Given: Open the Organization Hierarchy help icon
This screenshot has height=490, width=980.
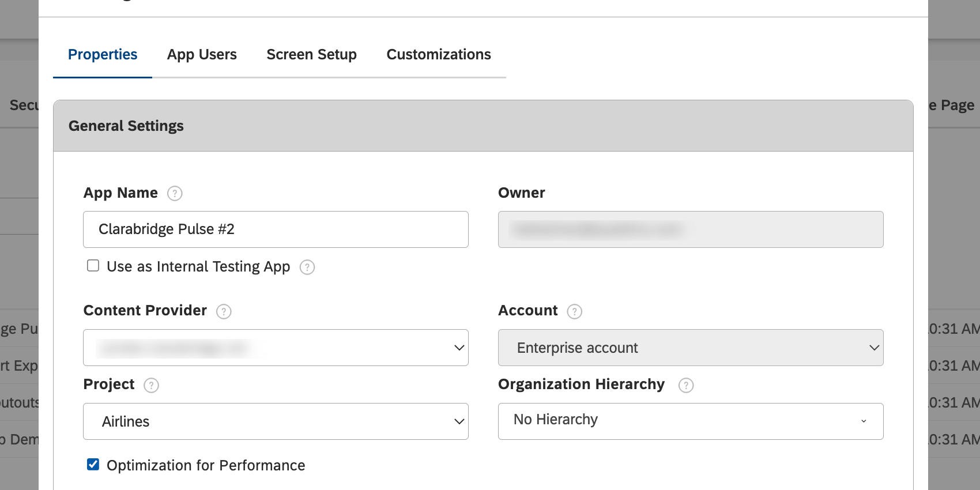Looking at the screenshot, I should [x=686, y=385].
